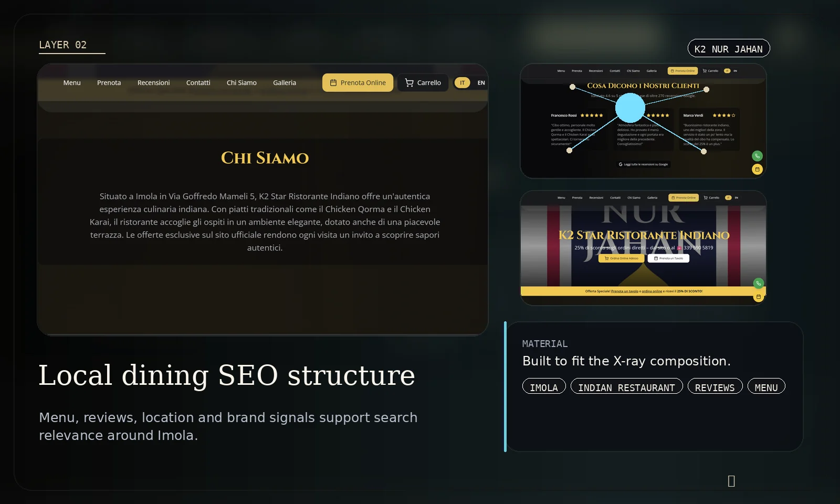Viewport: 840px width, 504px height.
Task: Click green phone icon in hero thumbnail
Action: pos(758,283)
